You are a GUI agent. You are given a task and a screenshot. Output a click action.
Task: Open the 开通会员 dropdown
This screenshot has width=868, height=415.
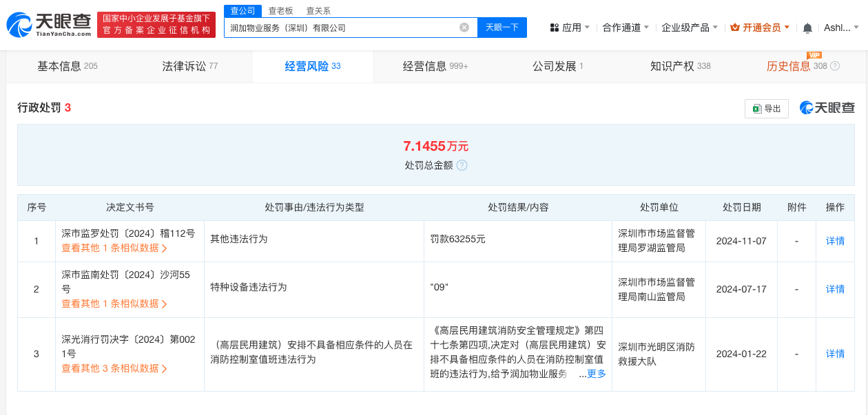761,28
